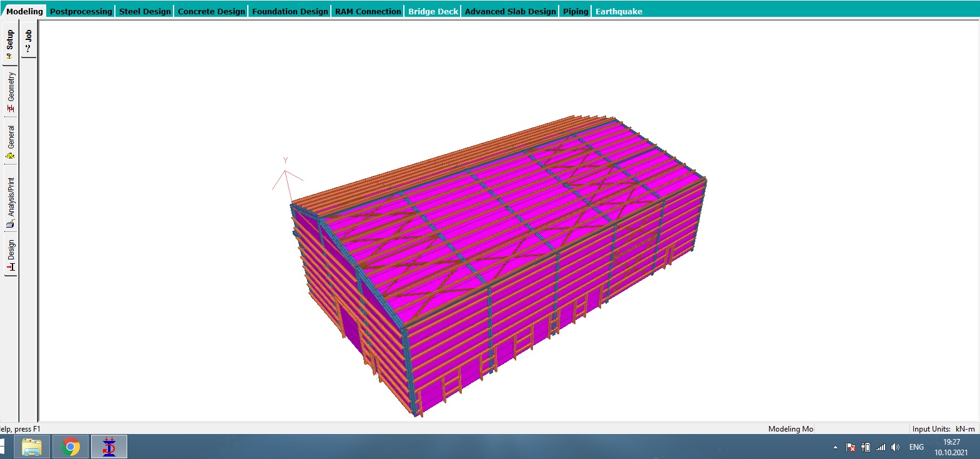Switch to the General vertical page tab

(x=10, y=142)
